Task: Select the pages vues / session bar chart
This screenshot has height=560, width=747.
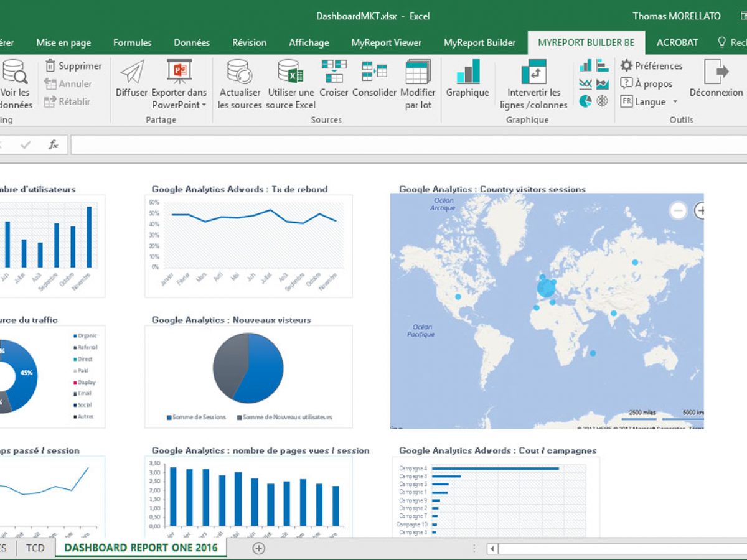Action: click(248, 496)
